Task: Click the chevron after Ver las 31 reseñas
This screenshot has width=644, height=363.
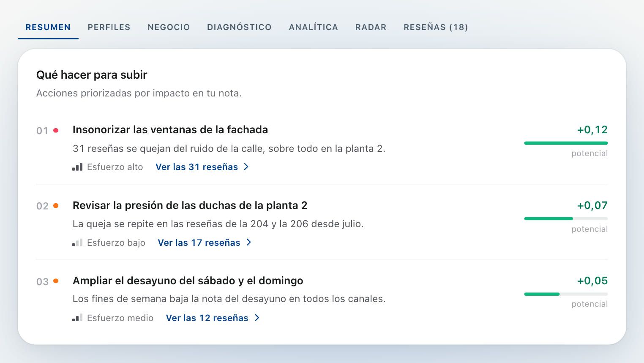Action: [246, 167]
